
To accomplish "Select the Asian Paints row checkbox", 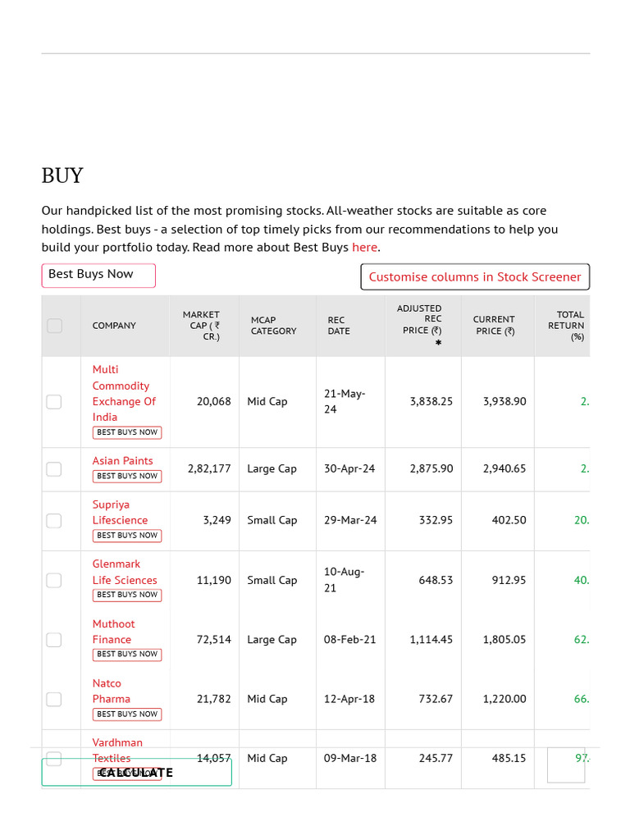I will tap(53, 469).
